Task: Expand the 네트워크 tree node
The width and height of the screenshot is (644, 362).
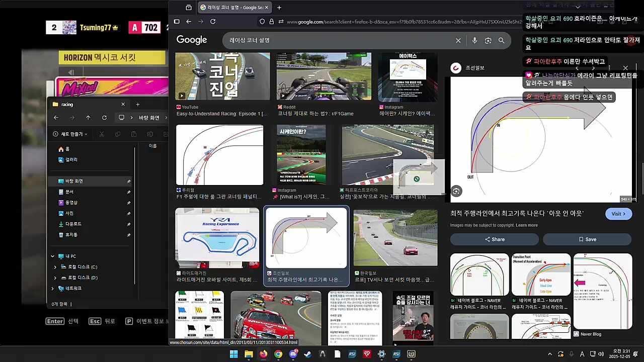Action: (x=52, y=289)
